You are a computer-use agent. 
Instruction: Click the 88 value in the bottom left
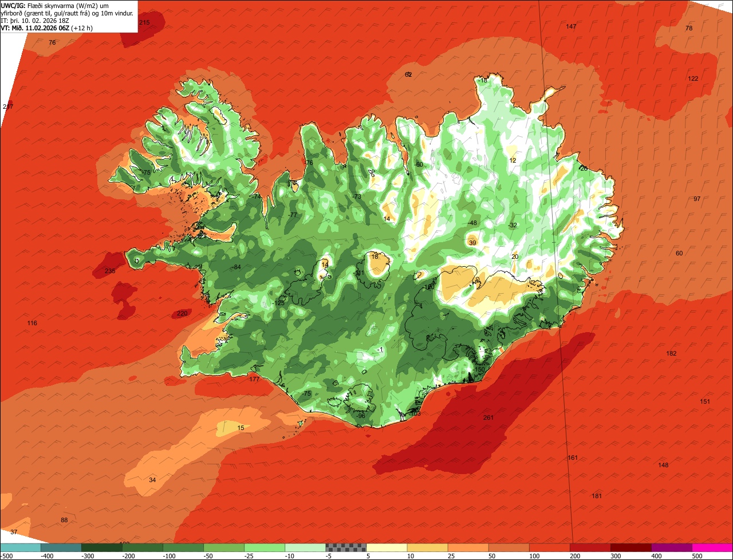point(64,520)
